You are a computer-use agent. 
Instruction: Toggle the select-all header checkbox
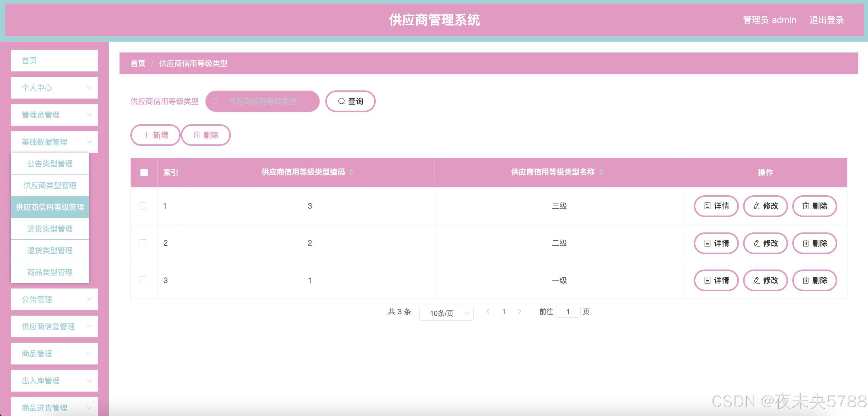pos(144,173)
